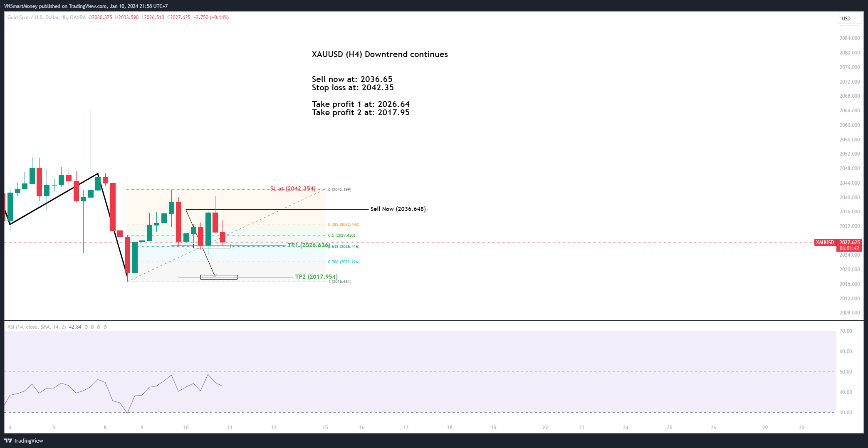The height and width of the screenshot is (448, 868).
Task: Click the TP1 (2026.636) label
Action: point(309,245)
